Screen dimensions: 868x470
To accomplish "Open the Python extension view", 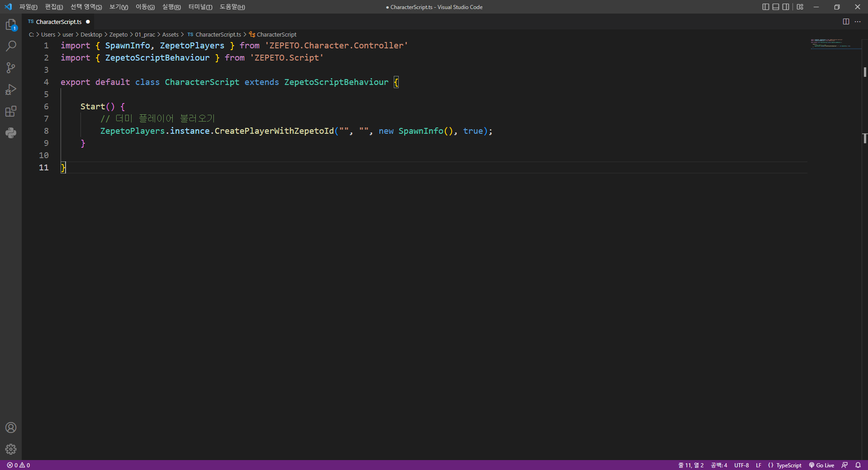I will 11,133.
